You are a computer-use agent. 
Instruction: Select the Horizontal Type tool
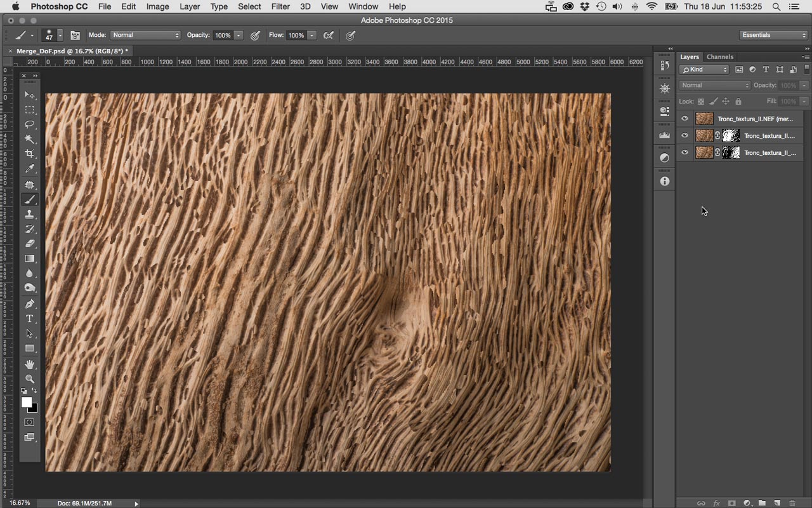[x=29, y=319]
